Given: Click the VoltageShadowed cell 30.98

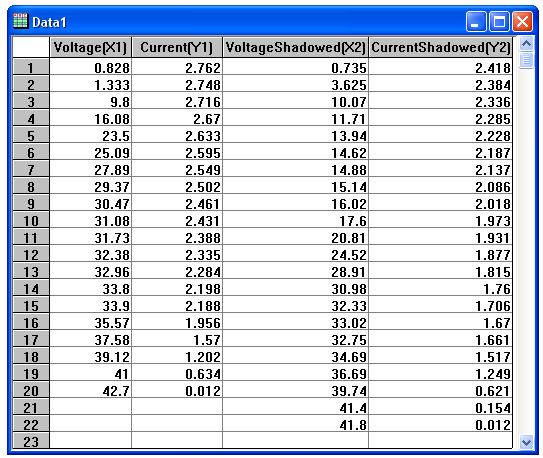Looking at the screenshot, I should click(x=295, y=288).
